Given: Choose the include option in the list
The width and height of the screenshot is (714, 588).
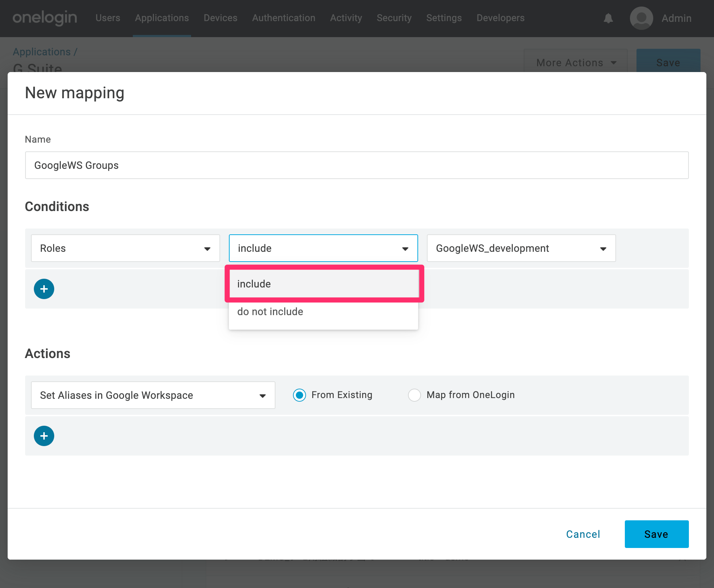Looking at the screenshot, I should (x=324, y=284).
